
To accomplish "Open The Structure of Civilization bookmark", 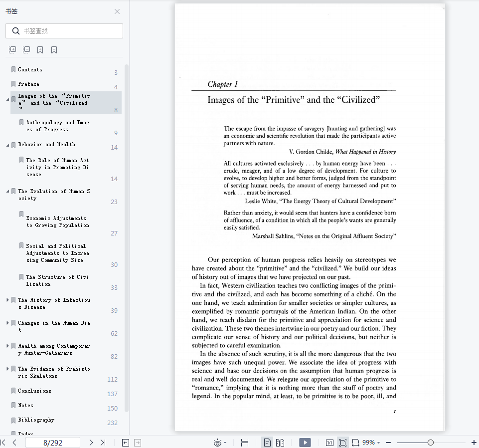I will [57, 280].
